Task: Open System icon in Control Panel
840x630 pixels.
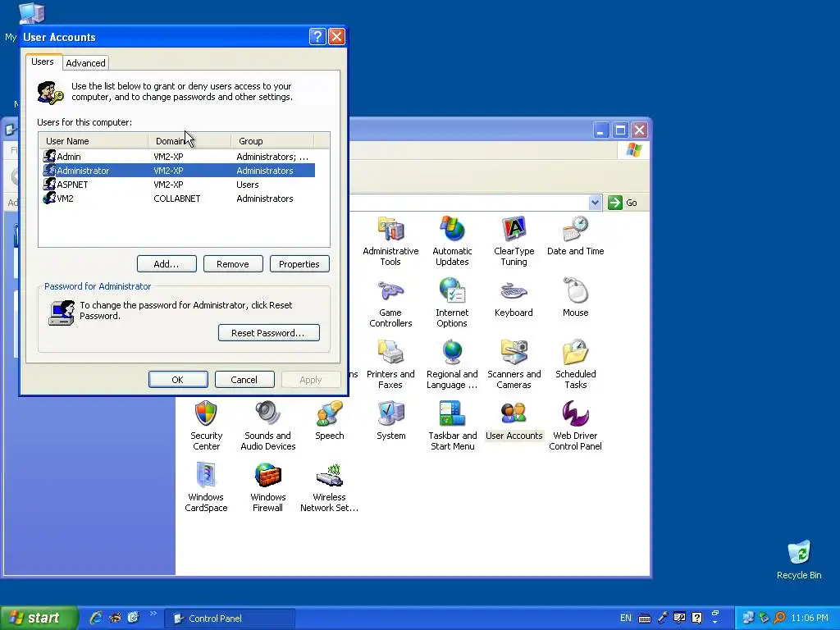Action: [391, 421]
